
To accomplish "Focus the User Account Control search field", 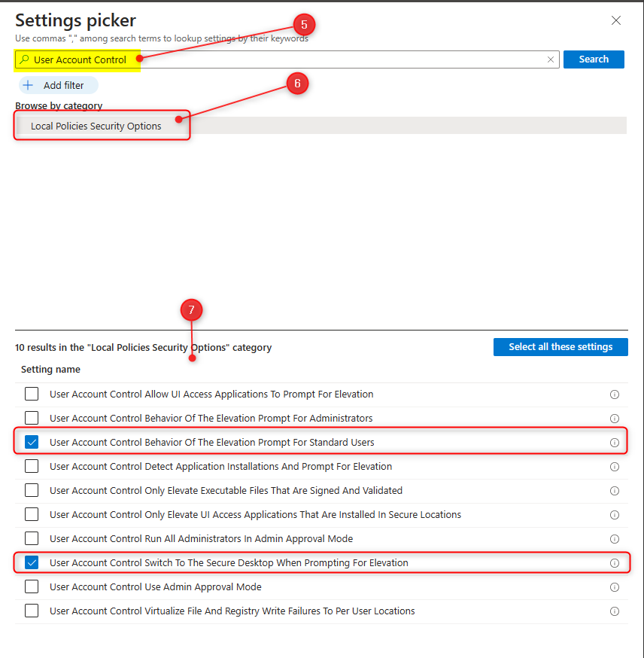I will [x=287, y=59].
